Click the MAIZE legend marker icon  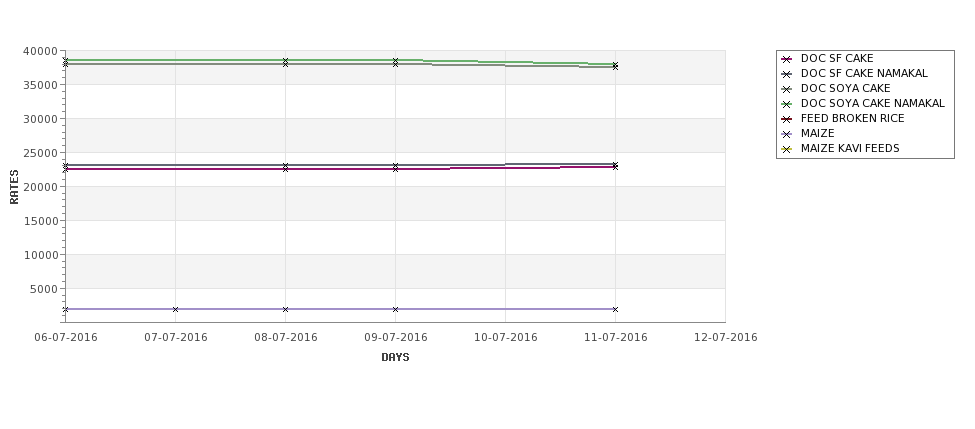click(x=787, y=134)
